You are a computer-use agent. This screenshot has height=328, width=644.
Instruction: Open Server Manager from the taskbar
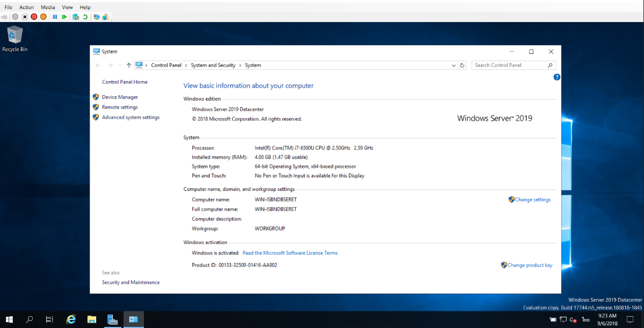click(x=112, y=319)
